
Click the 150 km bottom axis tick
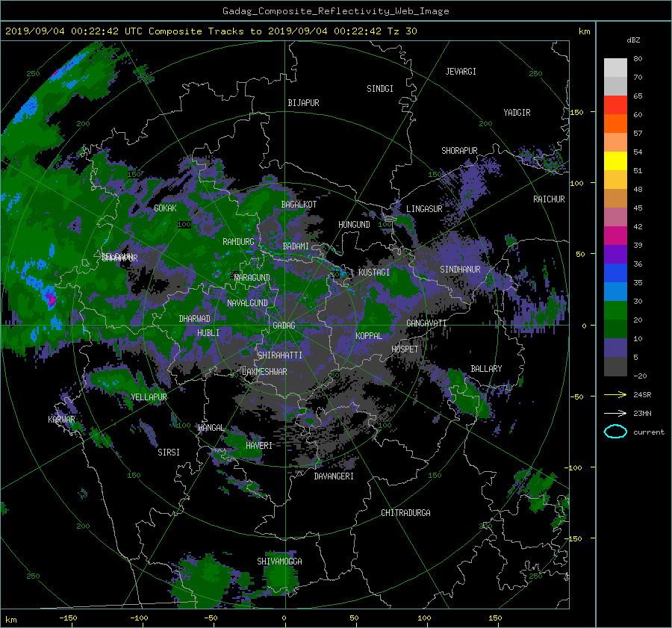click(495, 618)
